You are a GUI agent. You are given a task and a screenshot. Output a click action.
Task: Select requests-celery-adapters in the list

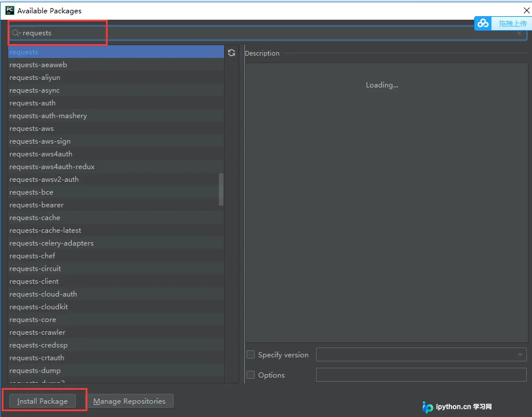click(116, 243)
